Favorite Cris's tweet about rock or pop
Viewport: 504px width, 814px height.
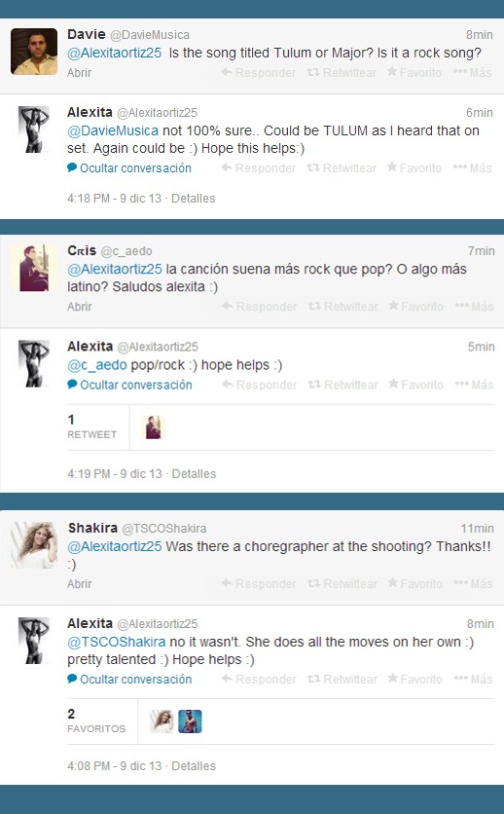tap(415, 307)
